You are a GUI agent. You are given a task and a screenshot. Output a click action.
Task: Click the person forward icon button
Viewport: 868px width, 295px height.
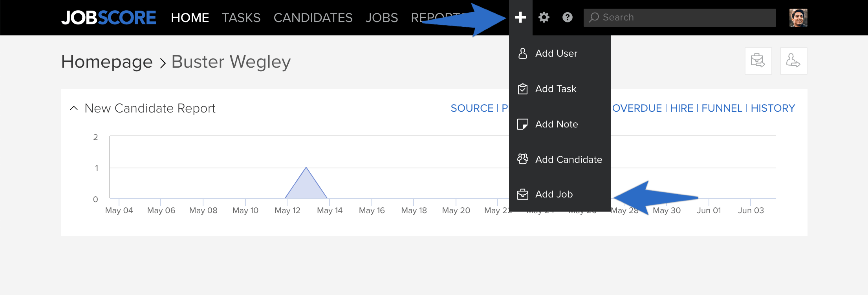(794, 61)
